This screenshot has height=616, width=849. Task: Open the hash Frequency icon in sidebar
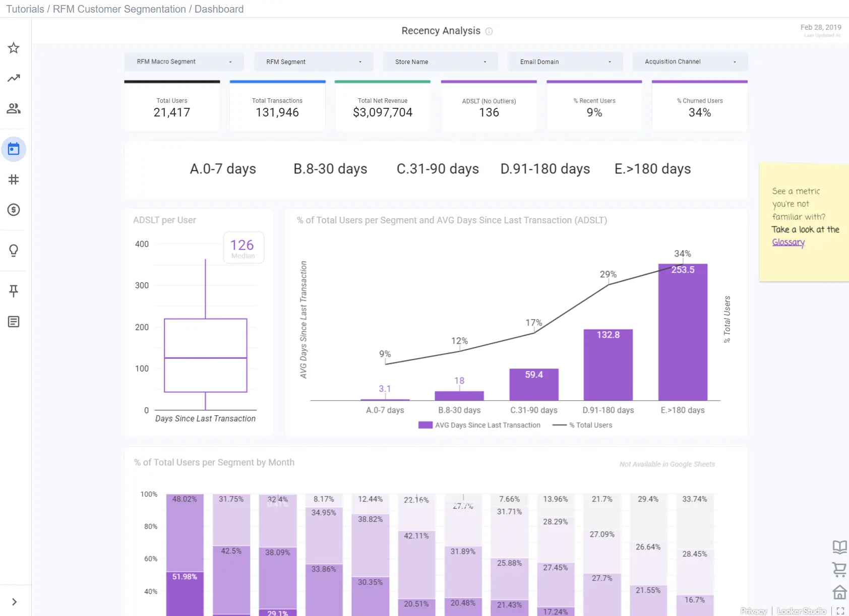pyautogui.click(x=14, y=179)
